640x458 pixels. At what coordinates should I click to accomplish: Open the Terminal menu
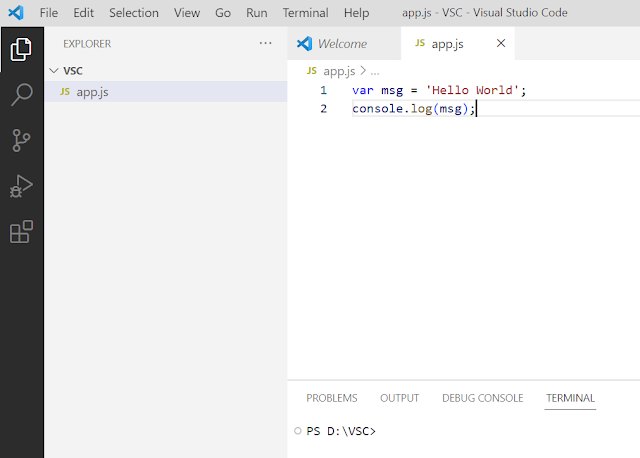pyautogui.click(x=306, y=13)
